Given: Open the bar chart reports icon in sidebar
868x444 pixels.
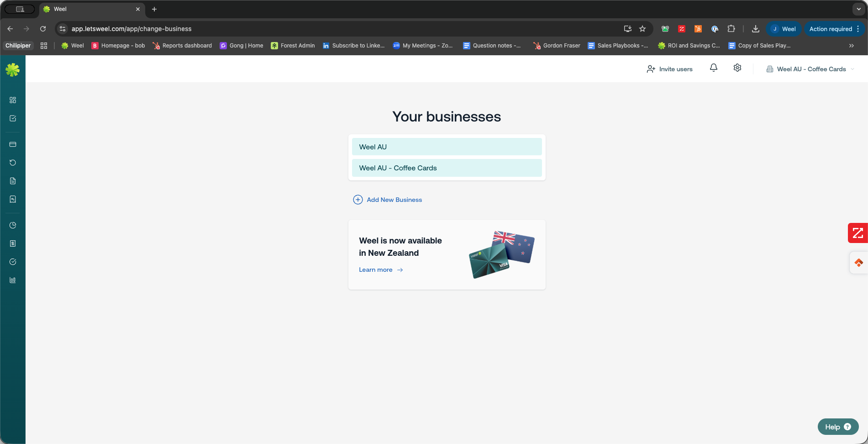Looking at the screenshot, I should coord(13,280).
